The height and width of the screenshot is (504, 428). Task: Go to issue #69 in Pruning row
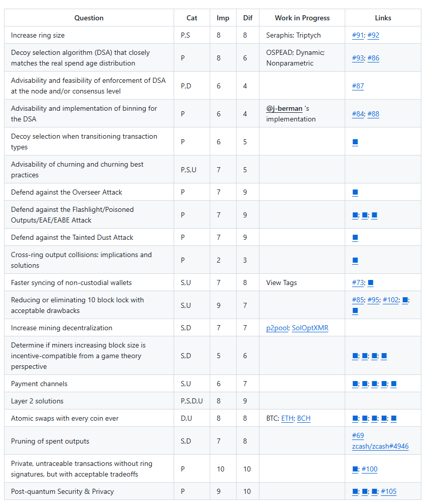(357, 436)
